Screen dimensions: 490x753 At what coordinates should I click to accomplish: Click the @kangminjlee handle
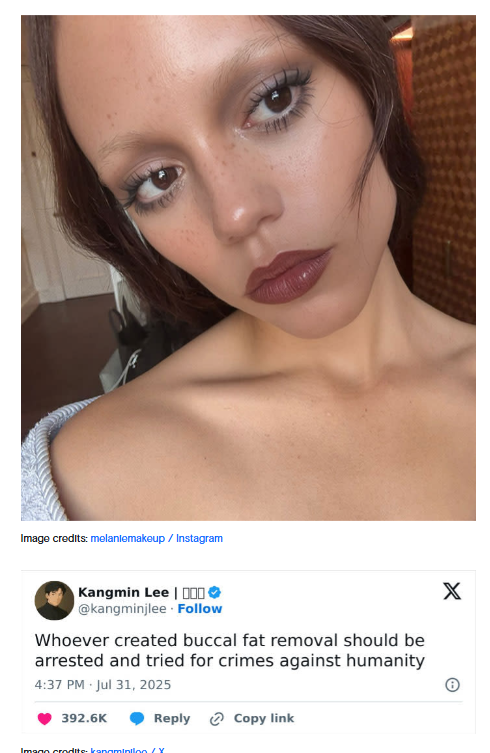coord(122,609)
